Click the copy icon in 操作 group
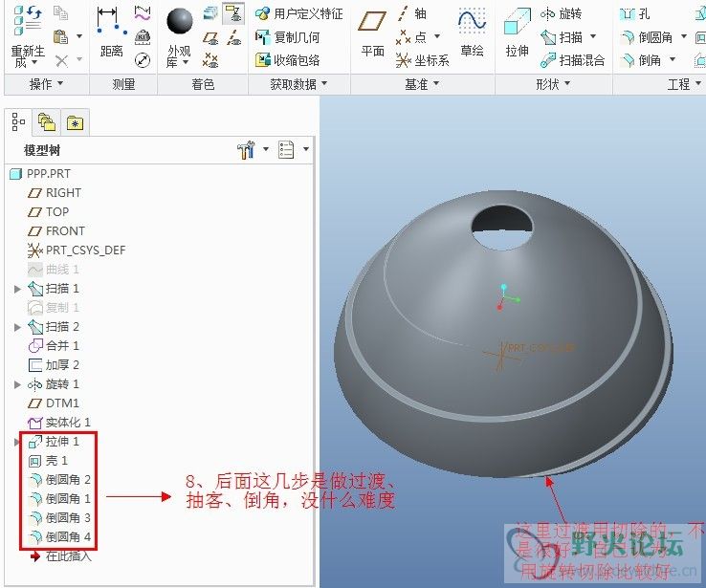 60,13
